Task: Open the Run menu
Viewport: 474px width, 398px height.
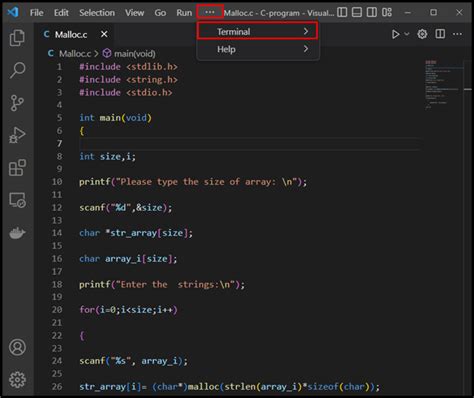Action: point(184,13)
